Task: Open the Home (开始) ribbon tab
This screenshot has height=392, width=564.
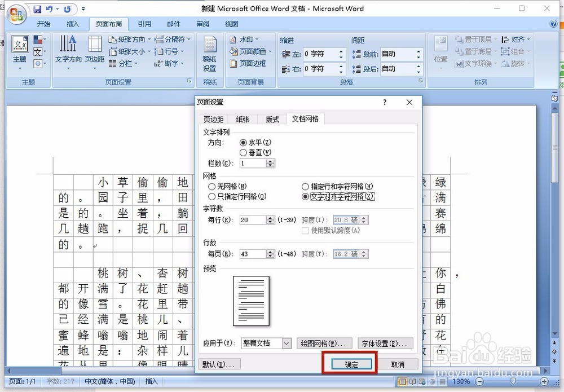Action: pyautogui.click(x=43, y=24)
